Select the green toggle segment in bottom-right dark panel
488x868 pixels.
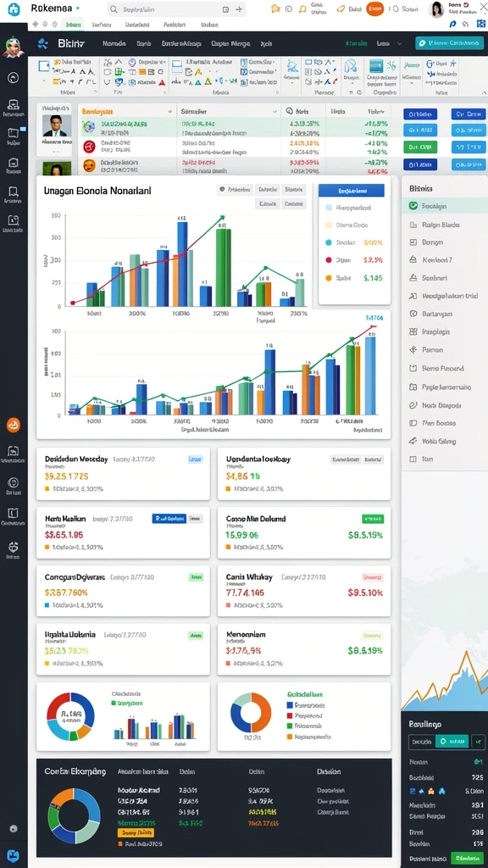pos(452,741)
